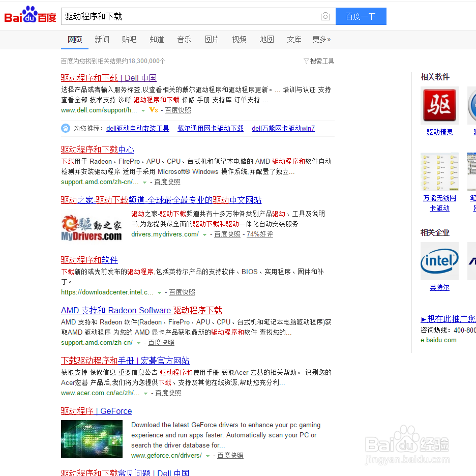The width and height of the screenshot is (476, 476).
Task: Switch to the 贴吧 tab
Action: pyautogui.click(x=129, y=40)
